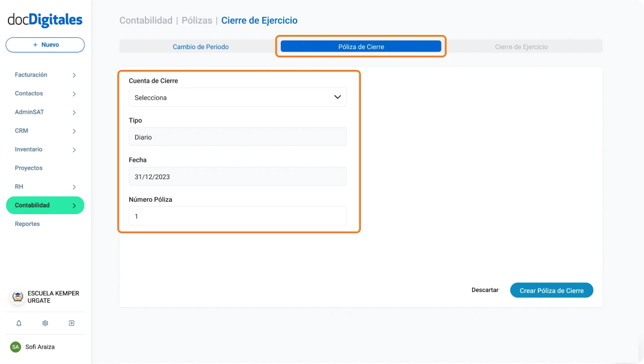Focus the Número Póliza input field
This screenshot has width=644, height=364.
click(x=237, y=216)
